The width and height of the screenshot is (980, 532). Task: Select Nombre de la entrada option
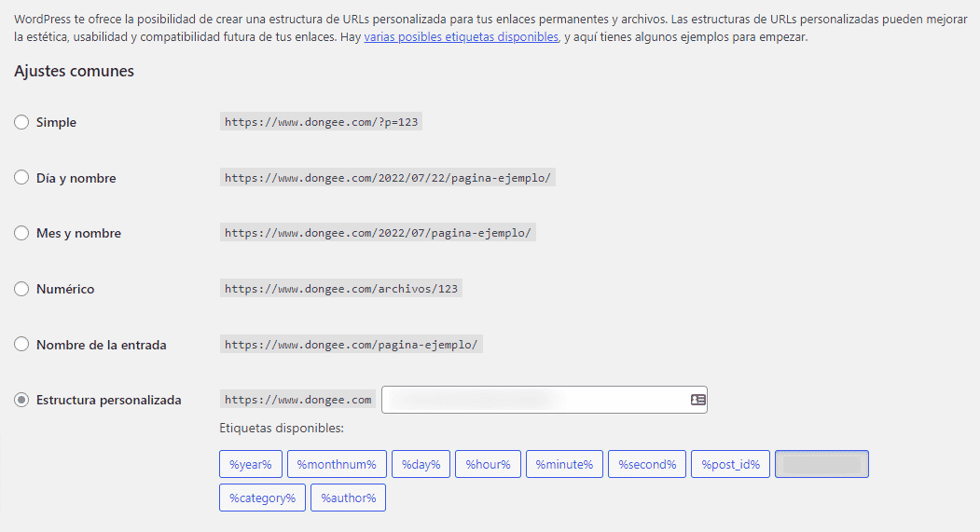pyautogui.click(x=21, y=344)
